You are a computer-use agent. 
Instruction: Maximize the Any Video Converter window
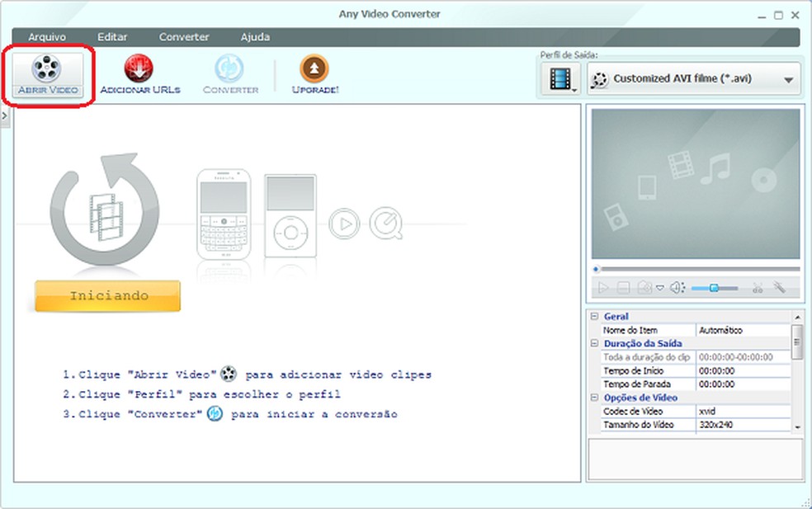[778, 16]
